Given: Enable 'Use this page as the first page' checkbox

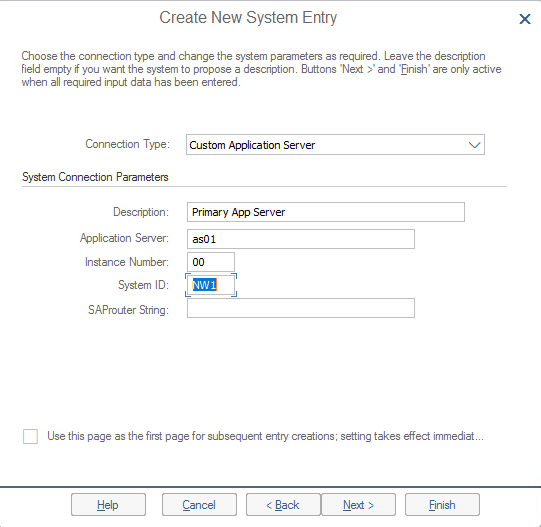Looking at the screenshot, I should coord(30,437).
